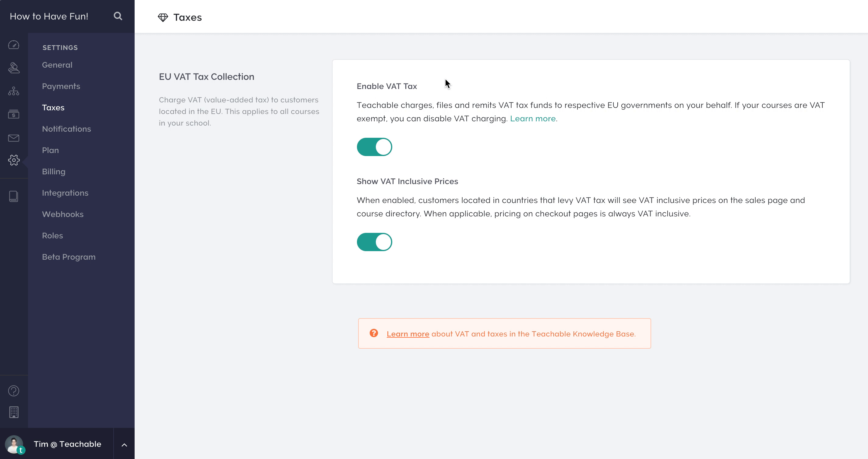Open Notifications settings
Viewport: 868px width, 459px height.
coord(66,129)
